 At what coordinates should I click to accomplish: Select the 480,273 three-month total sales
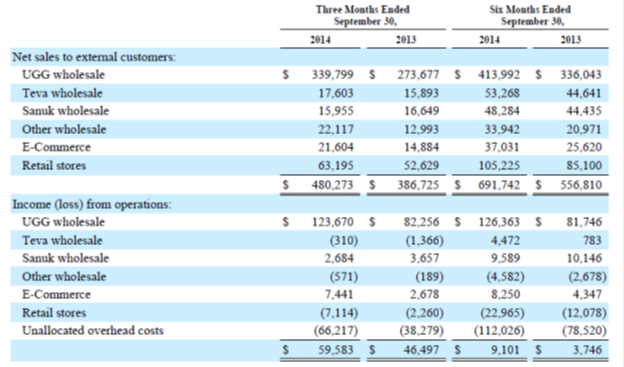click(x=332, y=185)
